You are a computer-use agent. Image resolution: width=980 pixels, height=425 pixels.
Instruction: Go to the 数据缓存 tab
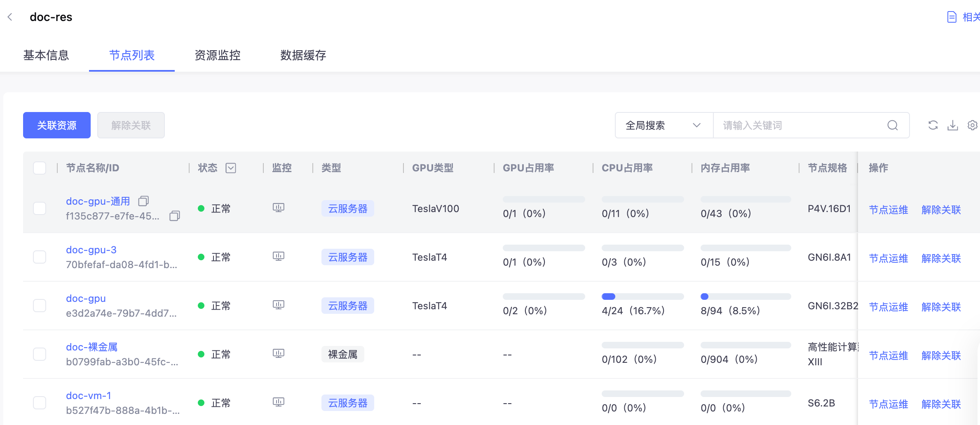point(303,55)
